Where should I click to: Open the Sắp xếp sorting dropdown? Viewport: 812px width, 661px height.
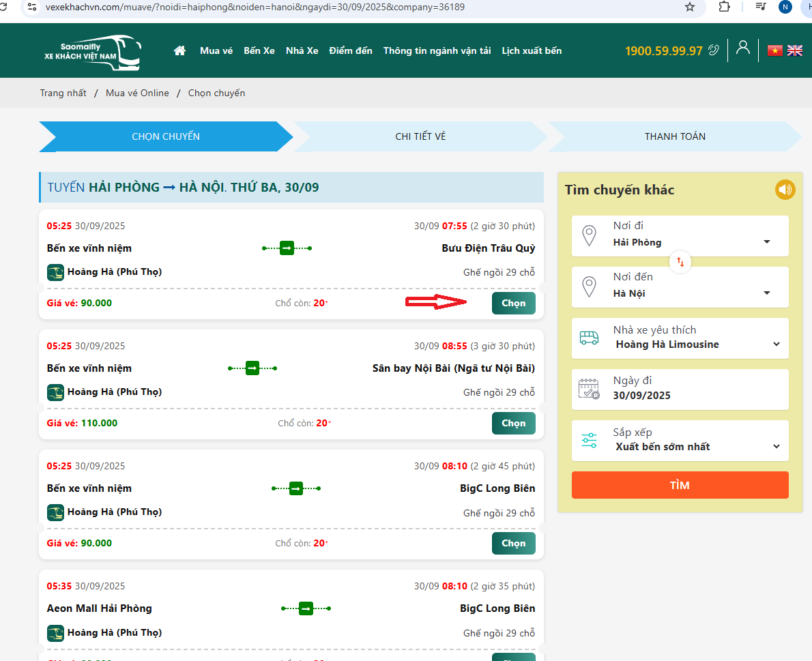click(x=776, y=447)
